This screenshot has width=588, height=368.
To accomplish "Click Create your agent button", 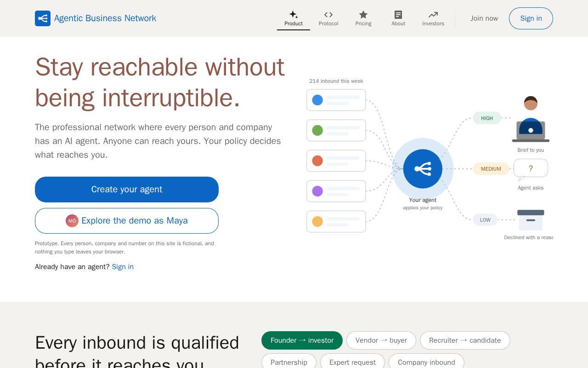I will (127, 190).
